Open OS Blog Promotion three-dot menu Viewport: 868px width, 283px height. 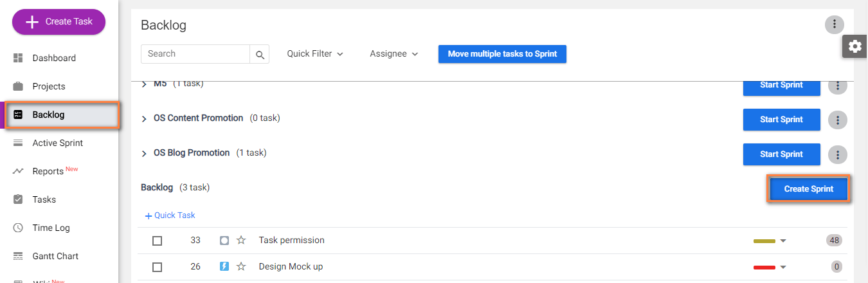[837, 154]
